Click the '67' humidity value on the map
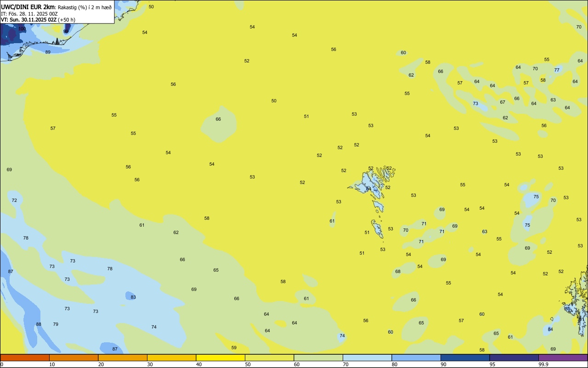The height and width of the screenshot is (368, 588). [x=503, y=102]
